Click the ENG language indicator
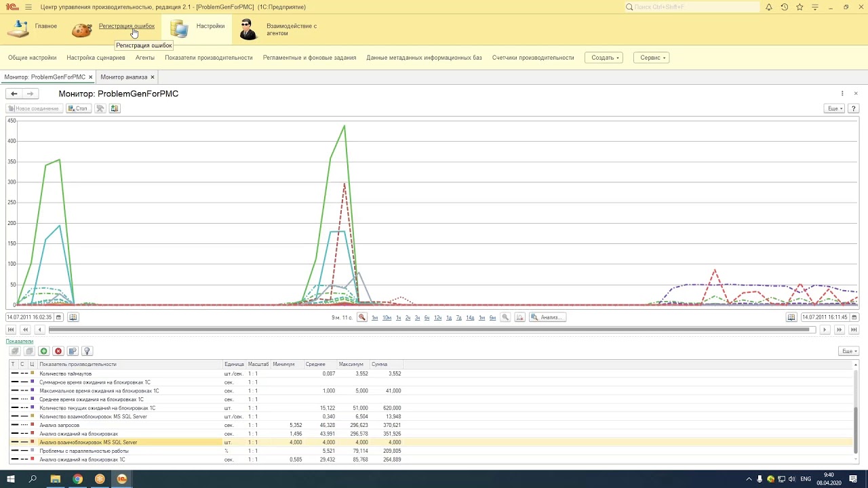 point(806,479)
